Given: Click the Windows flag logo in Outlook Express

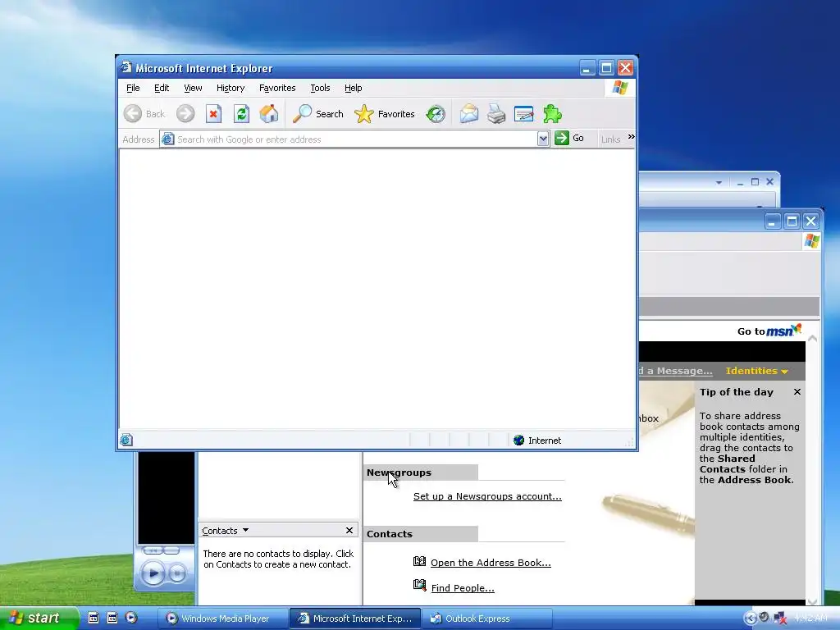Looking at the screenshot, I should [x=811, y=240].
